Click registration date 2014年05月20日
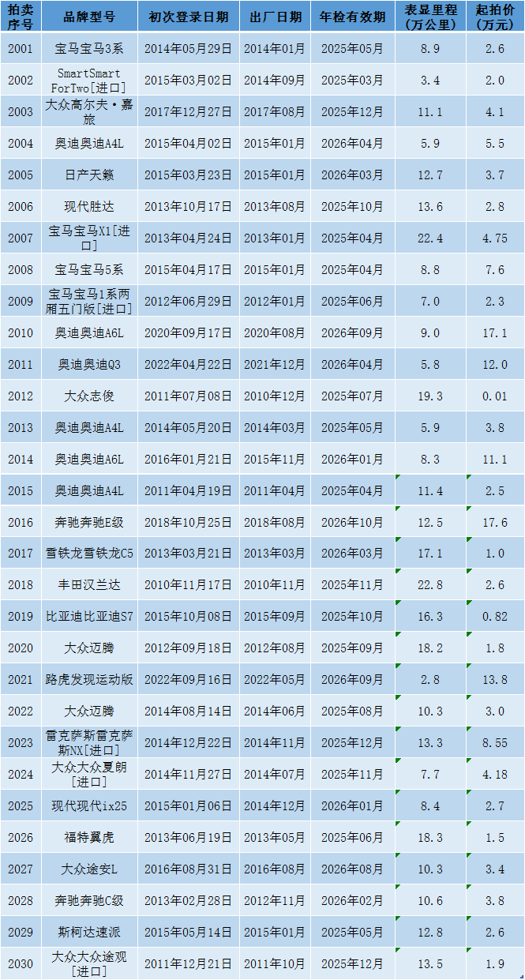The height and width of the screenshot is (980, 525). coord(188,427)
